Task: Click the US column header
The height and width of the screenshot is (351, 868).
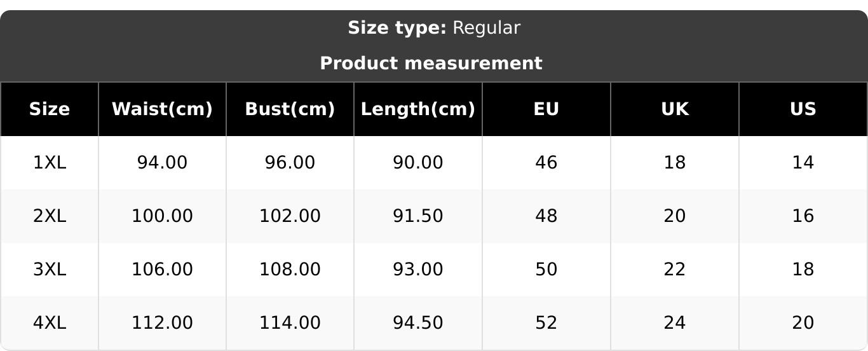Action: pos(803,109)
